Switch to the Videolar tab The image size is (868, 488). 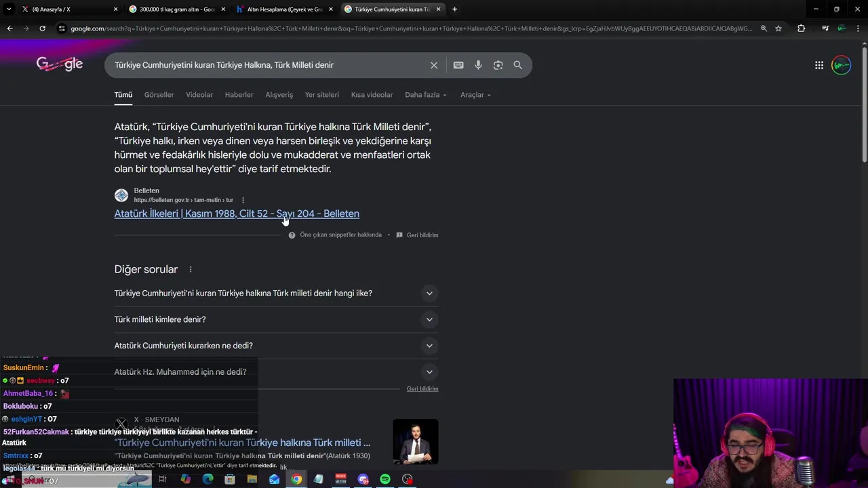[x=199, y=95]
